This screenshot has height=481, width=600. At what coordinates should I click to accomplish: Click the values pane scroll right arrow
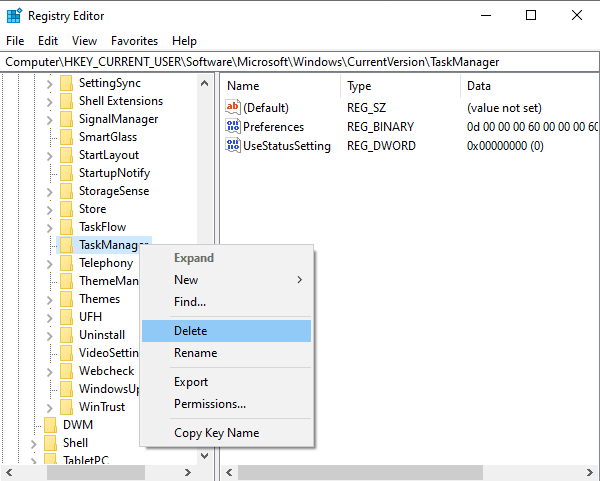[590, 473]
